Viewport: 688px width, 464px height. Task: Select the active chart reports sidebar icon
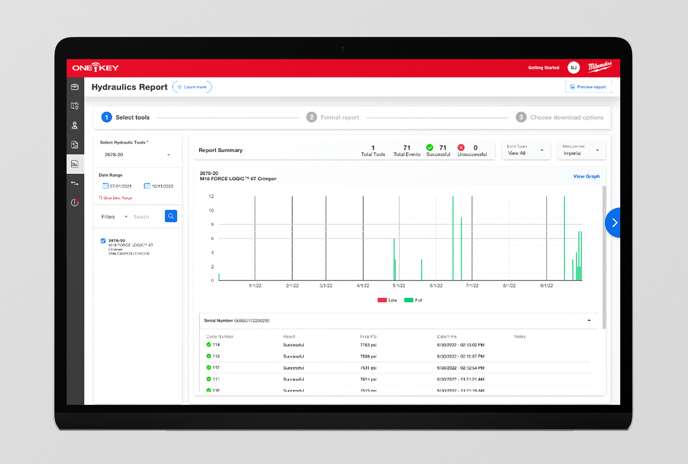[75, 164]
